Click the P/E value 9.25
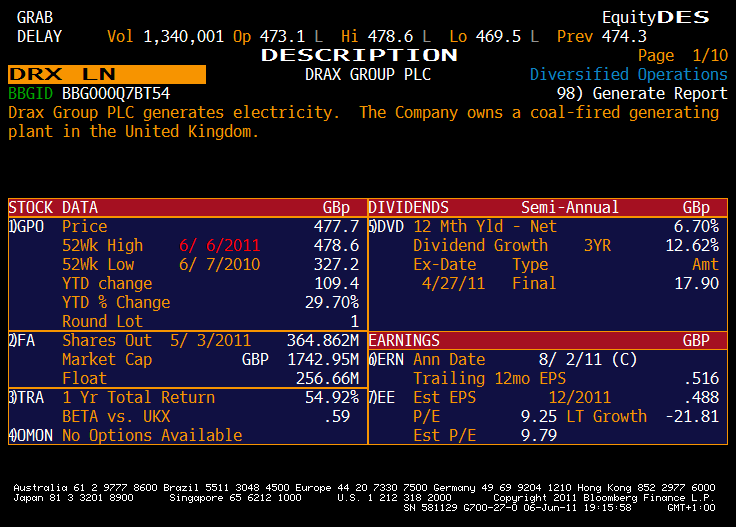The width and height of the screenshot is (736, 527). pyautogui.click(x=539, y=417)
